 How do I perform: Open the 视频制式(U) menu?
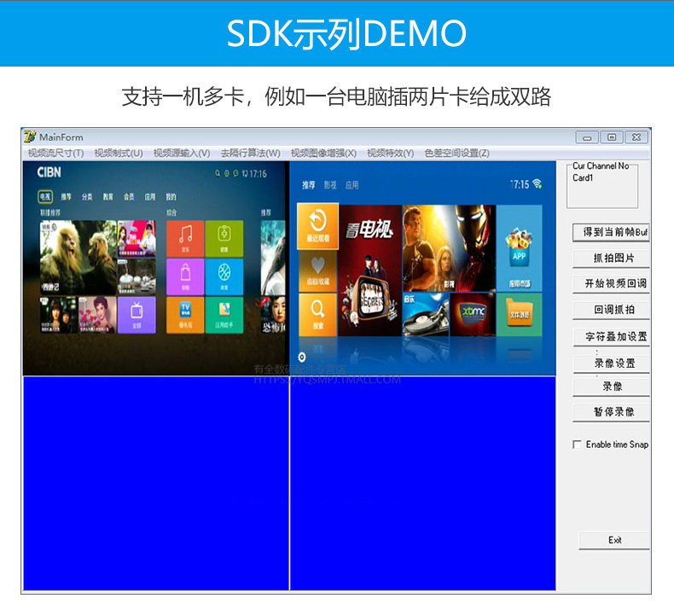(x=119, y=153)
